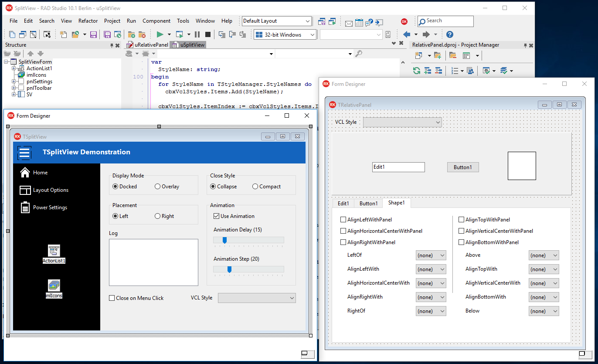
Task: Click the Add file to project icon
Action: click(131, 34)
